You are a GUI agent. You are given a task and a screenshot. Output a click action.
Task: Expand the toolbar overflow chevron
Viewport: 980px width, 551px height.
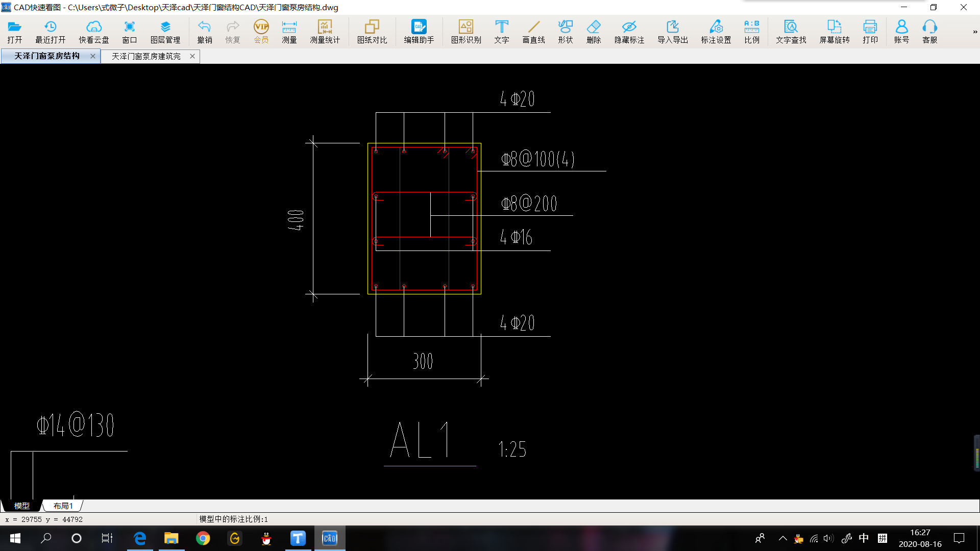pos(975,32)
